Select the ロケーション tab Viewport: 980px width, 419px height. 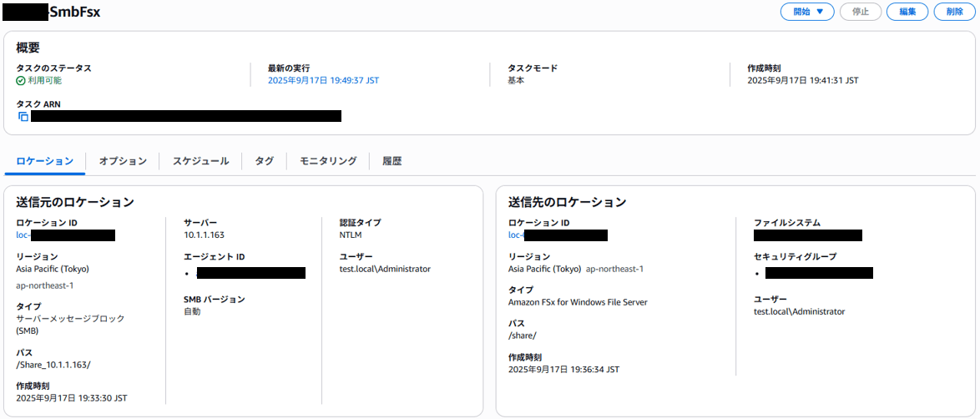pos(45,161)
